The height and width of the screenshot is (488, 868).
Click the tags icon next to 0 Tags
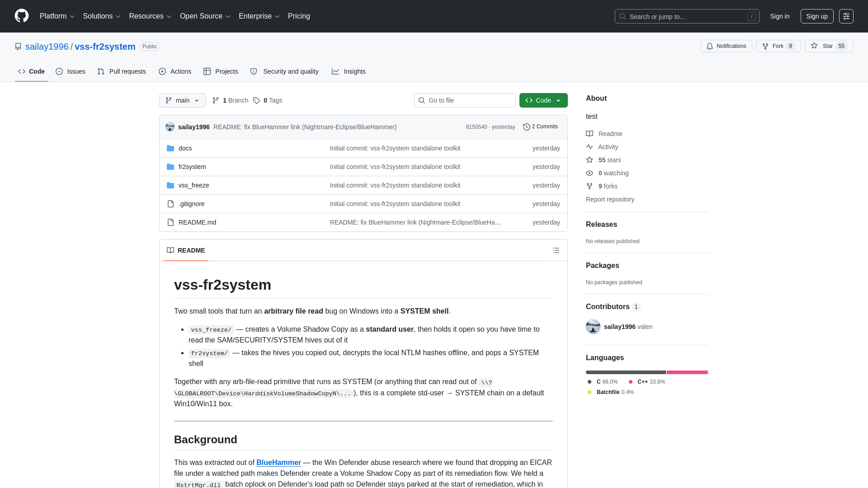[256, 100]
